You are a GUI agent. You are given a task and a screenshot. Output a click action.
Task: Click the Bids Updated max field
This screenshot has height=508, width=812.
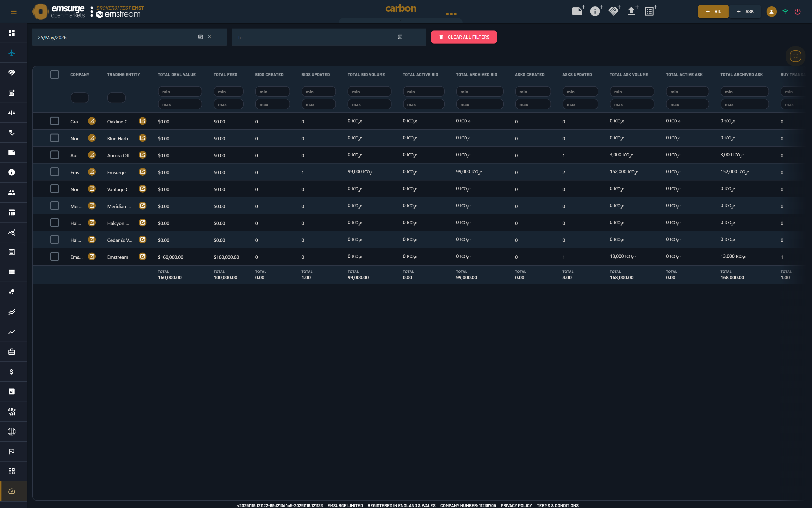click(319, 105)
